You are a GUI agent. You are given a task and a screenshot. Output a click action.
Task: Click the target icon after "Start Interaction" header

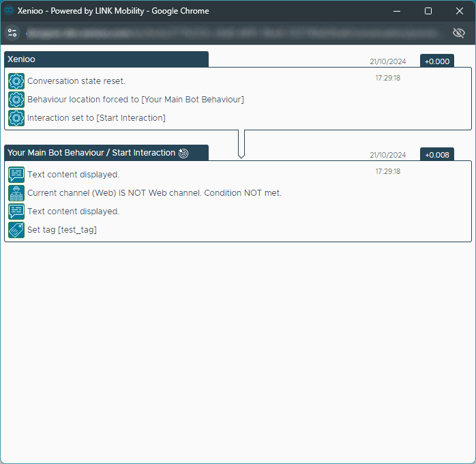coord(183,154)
